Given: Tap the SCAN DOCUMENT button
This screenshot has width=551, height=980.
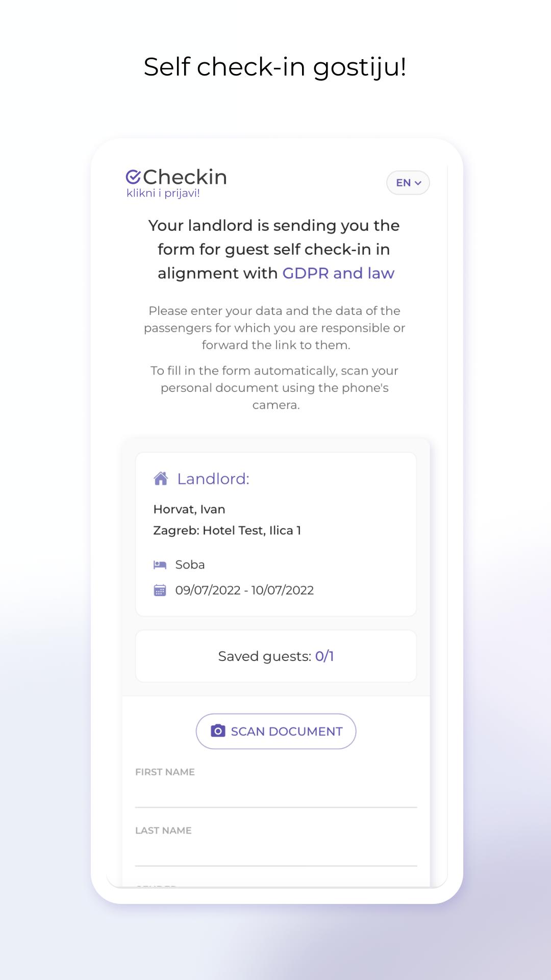Looking at the screenshot, I should coord(276,731).
